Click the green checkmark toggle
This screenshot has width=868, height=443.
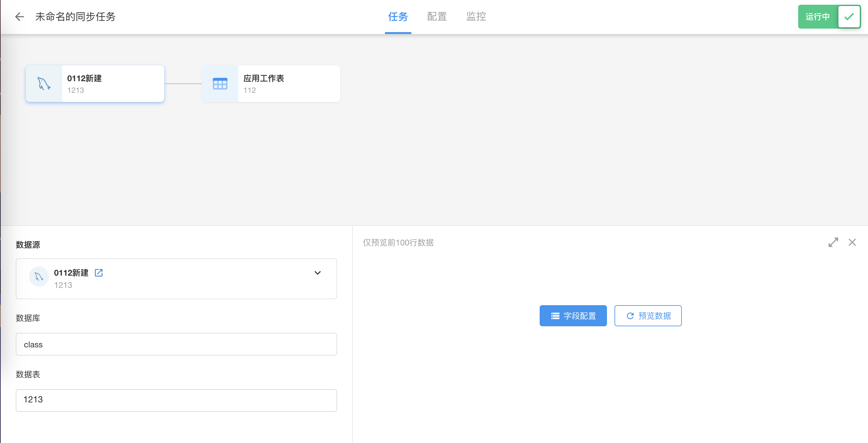849,17
